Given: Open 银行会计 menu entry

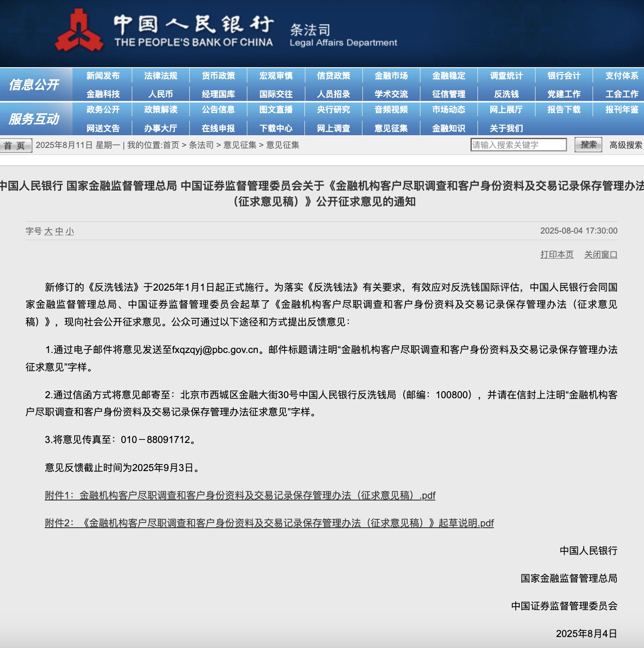Looking at the screenshot, I should coord(564,76).
